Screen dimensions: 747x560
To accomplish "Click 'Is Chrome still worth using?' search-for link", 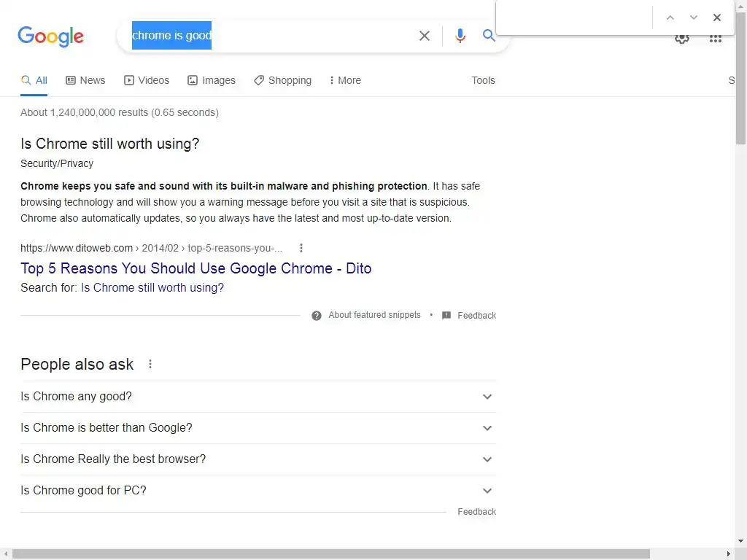I will coord(152,288).
